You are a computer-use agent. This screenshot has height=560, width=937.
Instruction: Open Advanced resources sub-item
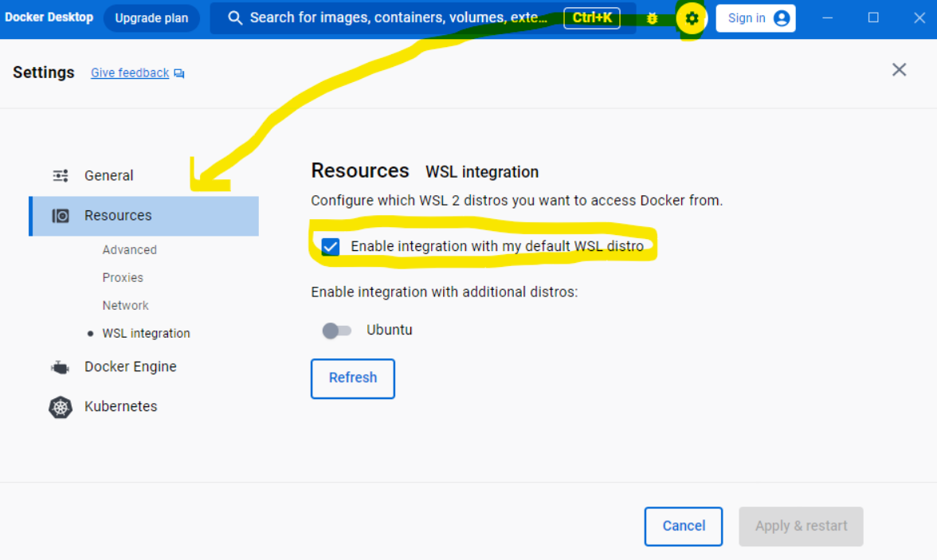coord(129,250)
